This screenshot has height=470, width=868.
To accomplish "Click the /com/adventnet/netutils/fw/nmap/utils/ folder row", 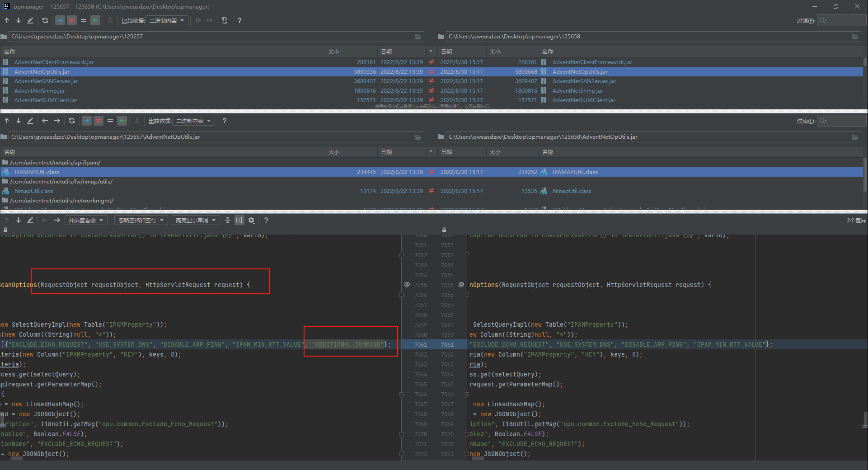I will (61, 182).
